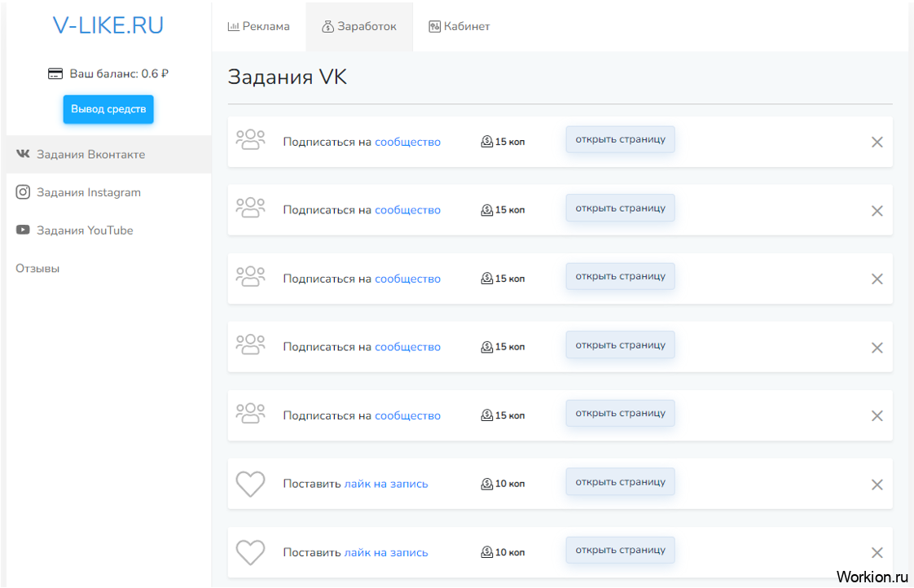Dismiss the third community task with X
Image resolution: width=914 pixels, height=588 pixels.
tap(877, 279)
